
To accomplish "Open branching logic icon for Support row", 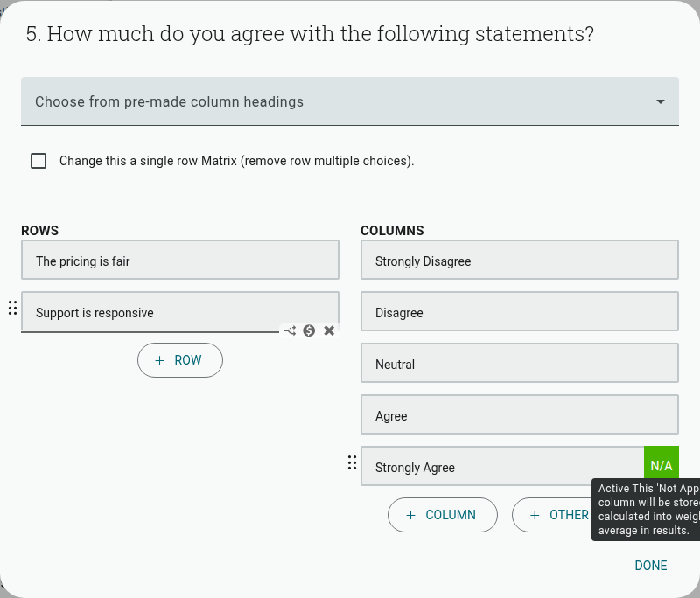I will click(x=290, y=330).
